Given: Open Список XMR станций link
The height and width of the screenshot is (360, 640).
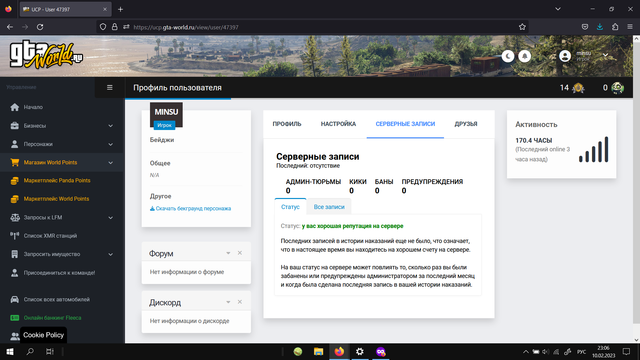Looking at the screenshot, I should coord(50,236).
